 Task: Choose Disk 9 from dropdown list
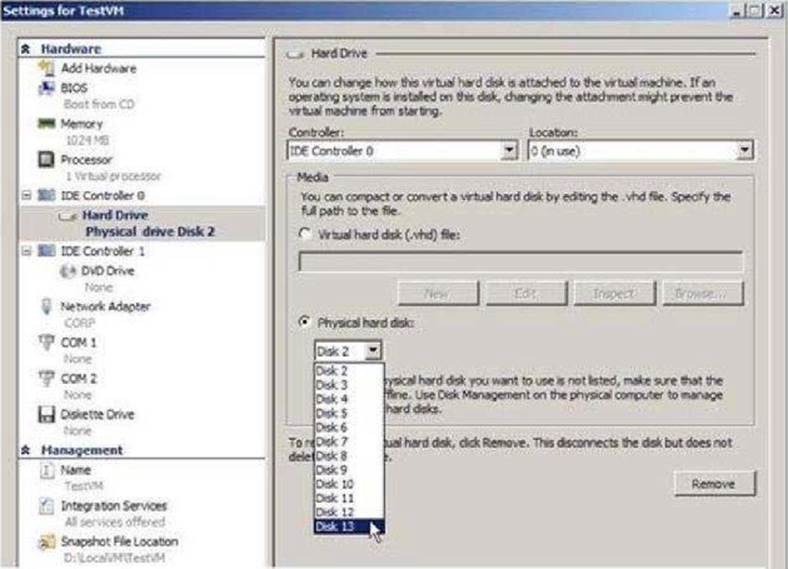349,469
